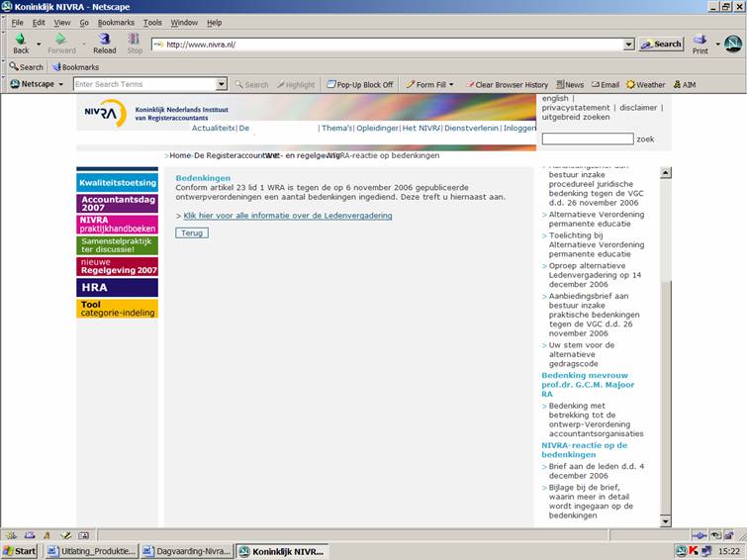This screenshot has height=560, width=747.
Task: Click the Back navigation icon
Action: (x=21, y=39)
